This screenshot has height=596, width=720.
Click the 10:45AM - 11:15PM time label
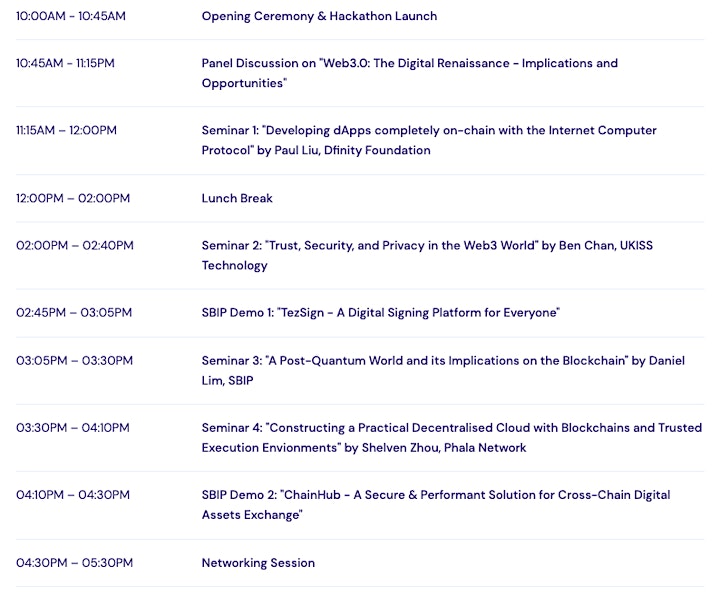[65, 63]
